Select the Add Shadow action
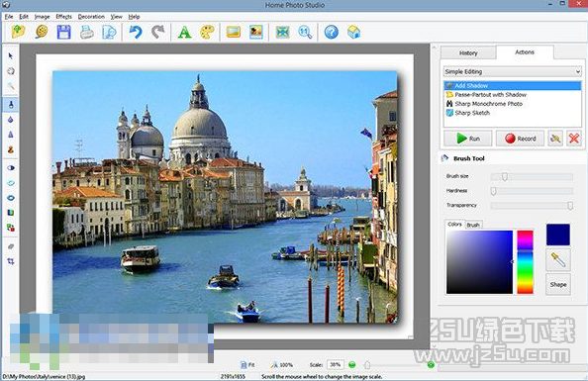Viewport: 588px width, 381px height. point(513,85)
